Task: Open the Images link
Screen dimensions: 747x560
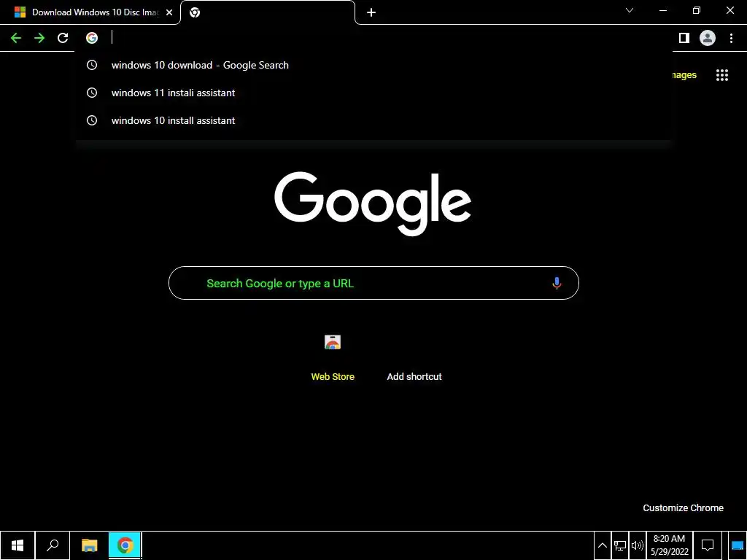Action: 684,75
